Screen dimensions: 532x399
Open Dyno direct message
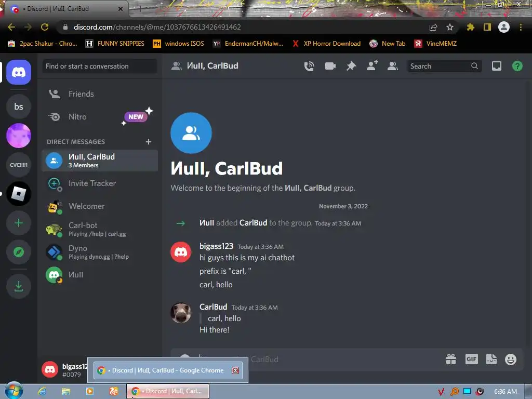click(100, 252)
